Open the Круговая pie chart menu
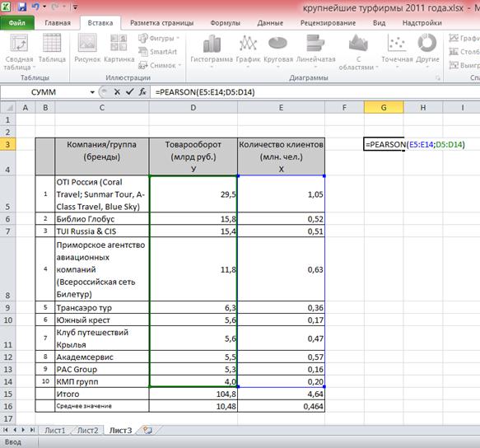This screenshot has height=448, width=480. [x=278, y=51]
